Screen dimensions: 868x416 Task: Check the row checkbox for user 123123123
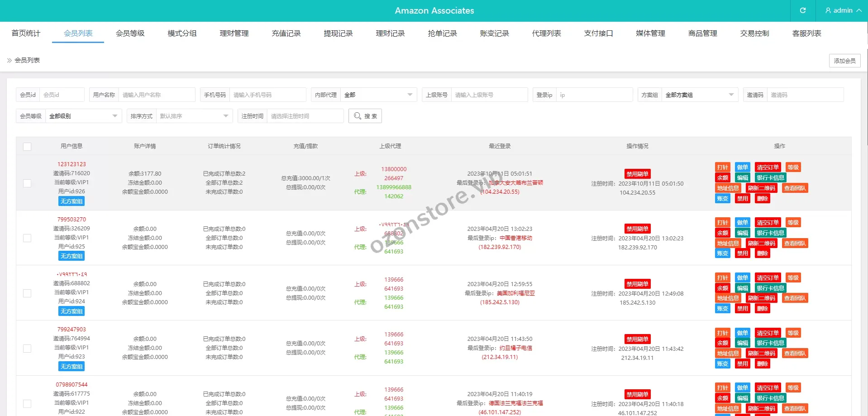tap(27, 183)
